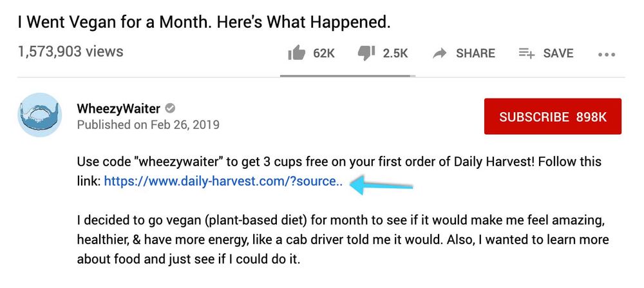Click the share arrow icon
Image resolution: width=644 pixels, height=288 pixels.
click(x=440, y=53)
